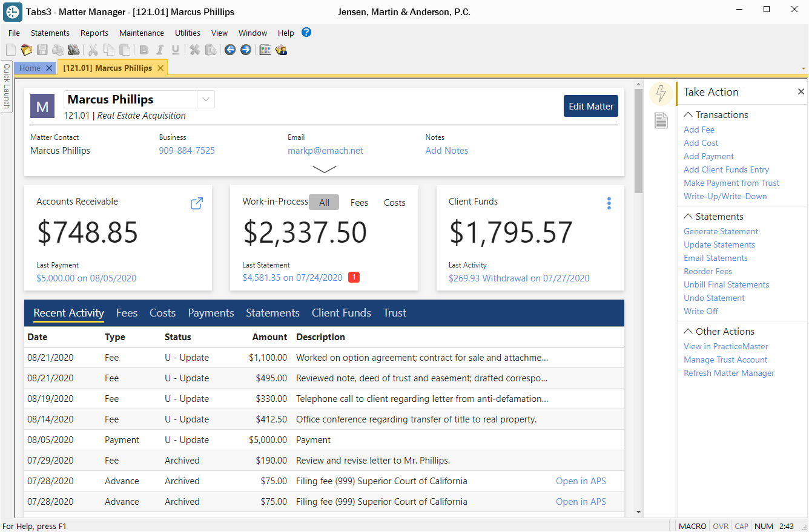Switch to the Fees activity tab

[x=127, y=313]
